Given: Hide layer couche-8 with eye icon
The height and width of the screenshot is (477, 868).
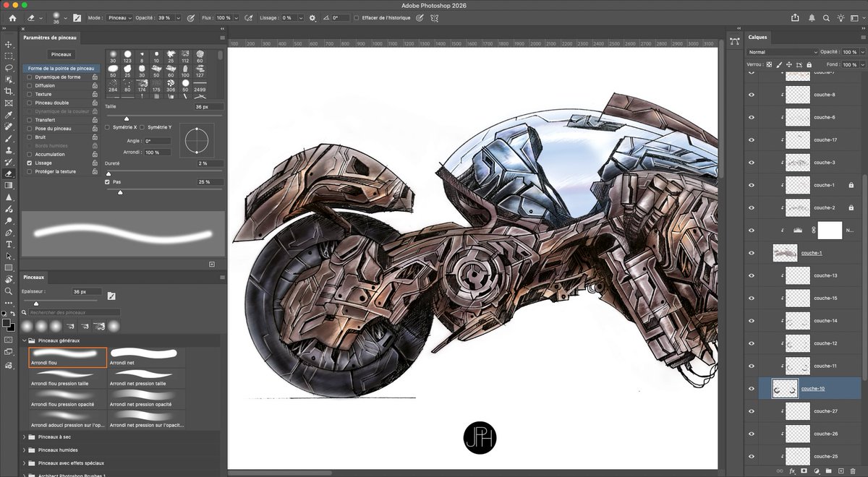Looking at the screenshot, I should (x=752, y=95).
